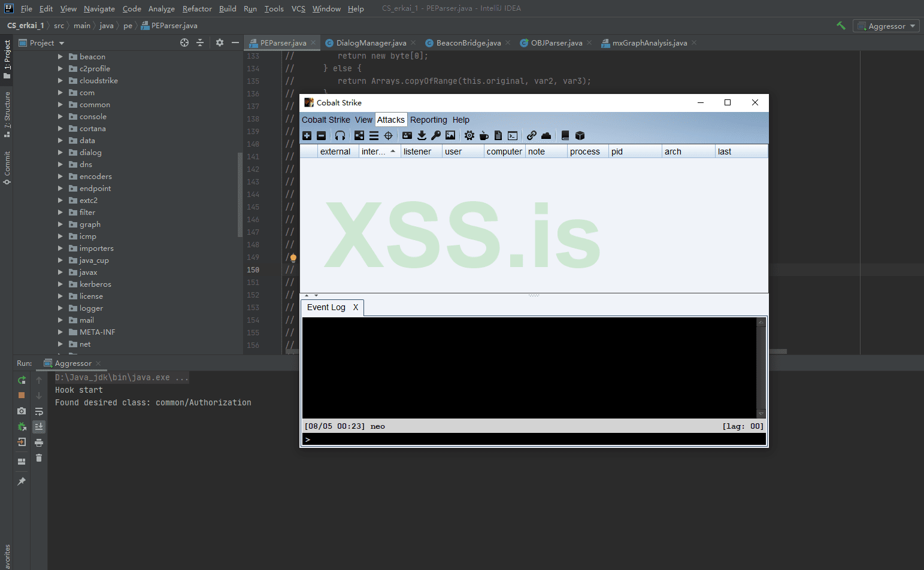Sort sessions by the process column header
The height and width of the screenshot is (570, 924).
click(x=588, y=151)
